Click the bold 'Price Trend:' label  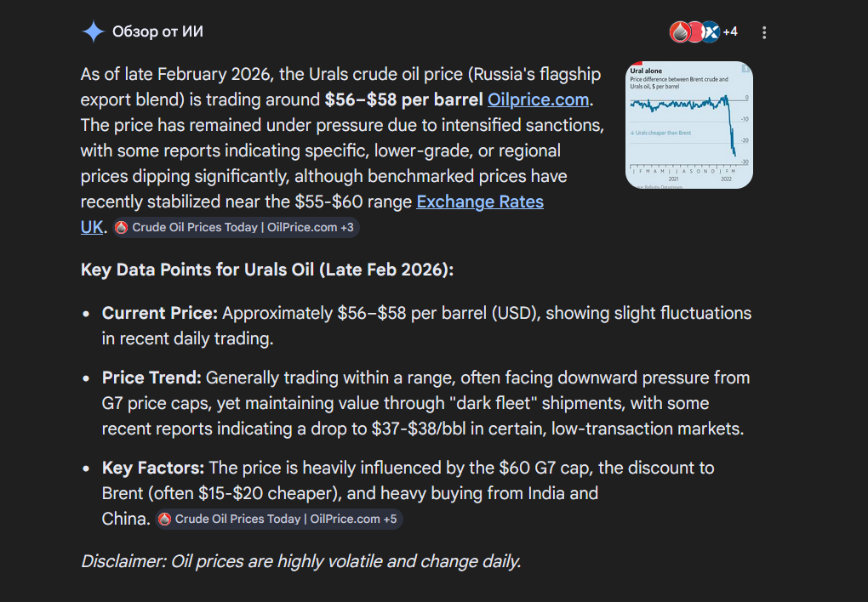(x=151, y=378)
